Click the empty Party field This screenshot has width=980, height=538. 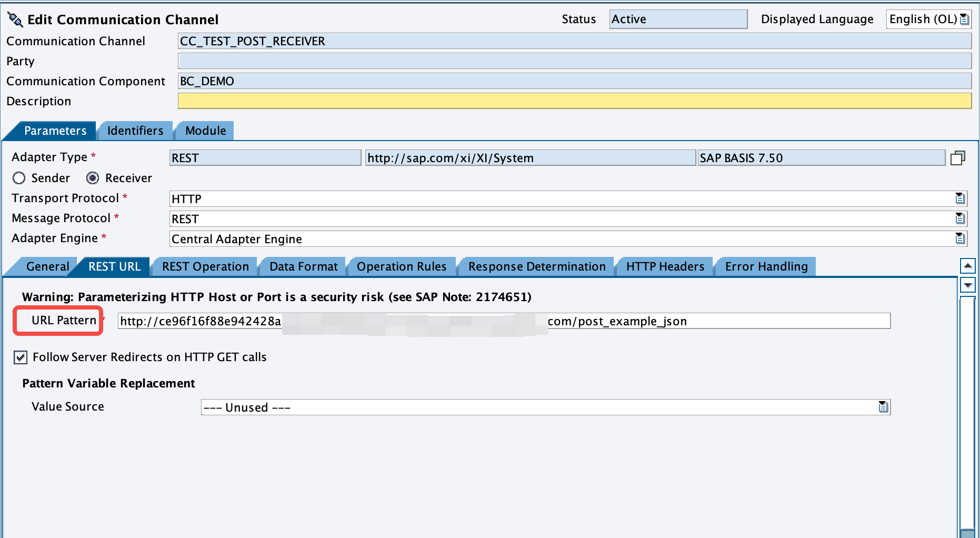tap(575, 61)
